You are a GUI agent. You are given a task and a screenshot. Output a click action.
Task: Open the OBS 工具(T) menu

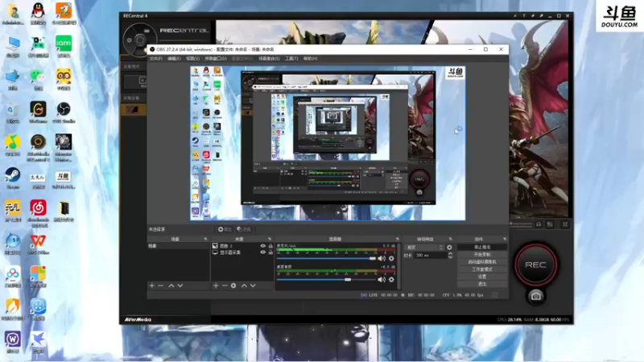pyautogui.click(x=291, y=59)
